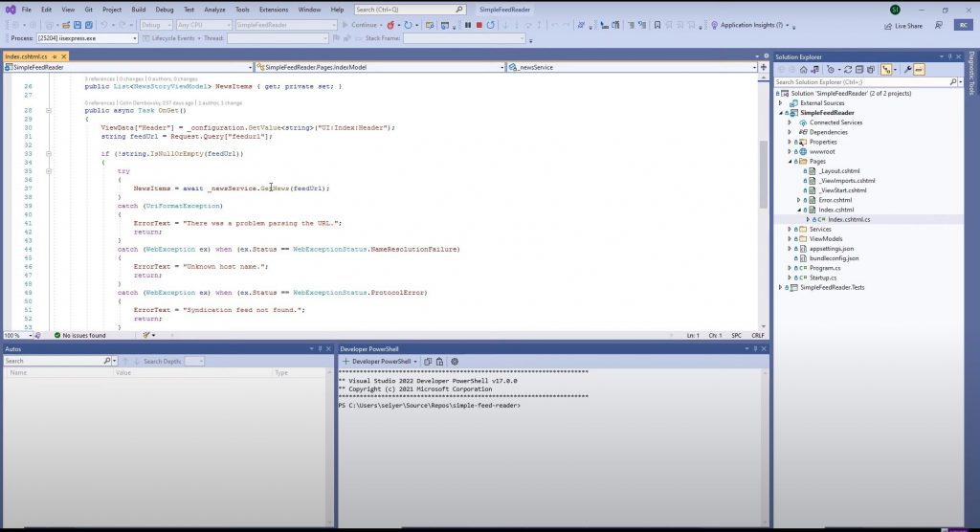Toggle auto-hide pin on Solution Explorer

tap(949, 56)
